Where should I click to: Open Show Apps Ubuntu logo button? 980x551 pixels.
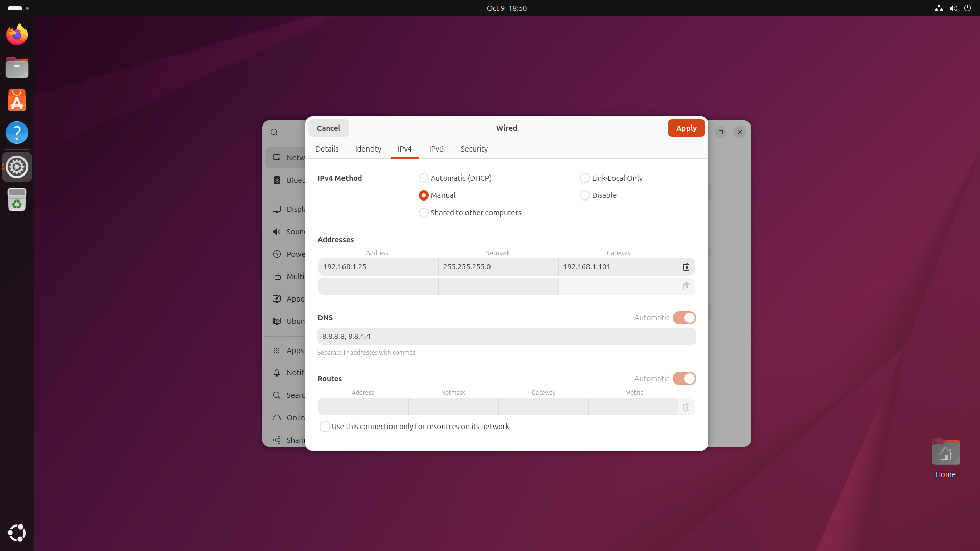point(17,533)
